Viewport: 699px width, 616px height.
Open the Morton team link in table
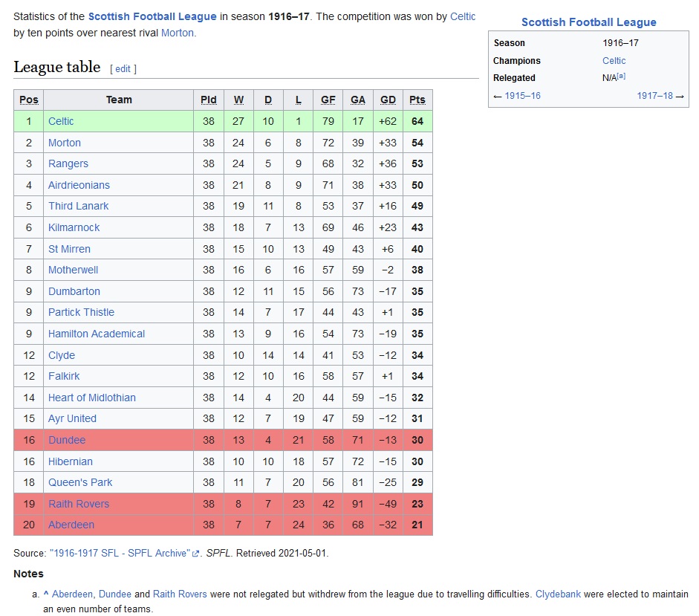[65, 143]
